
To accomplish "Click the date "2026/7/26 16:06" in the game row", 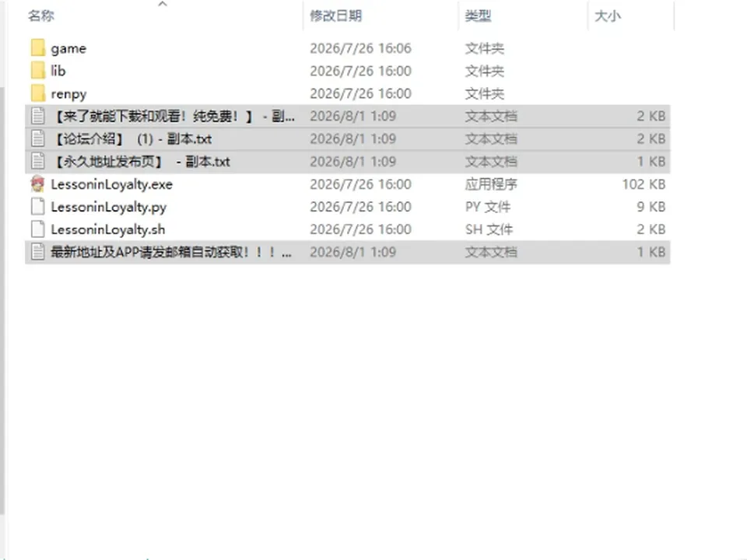I will pyautogui.click(x=360, y=48).
